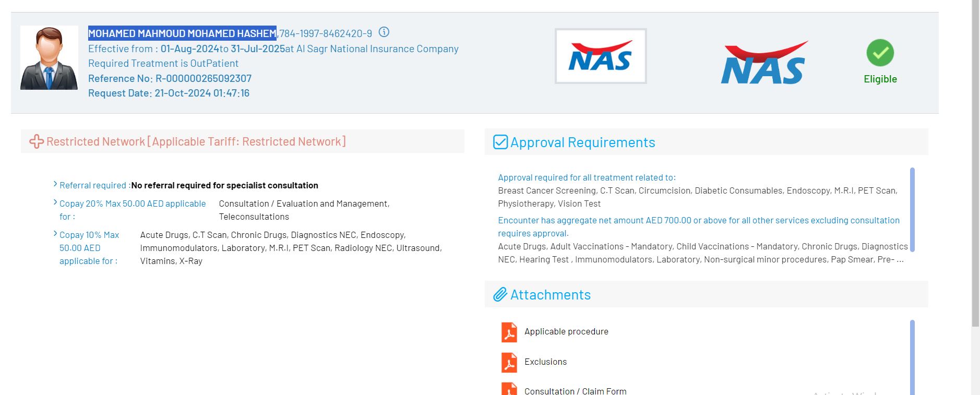The height and width of the screenshot is (395, 980).
Task: Click the Attachments section heading
Action: click(x=551, y=295)
